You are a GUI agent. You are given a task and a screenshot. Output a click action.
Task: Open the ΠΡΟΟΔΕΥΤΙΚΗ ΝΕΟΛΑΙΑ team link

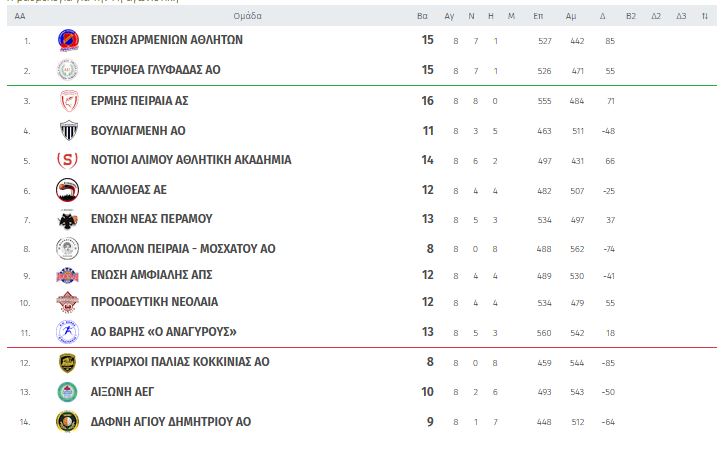[154, 302]
